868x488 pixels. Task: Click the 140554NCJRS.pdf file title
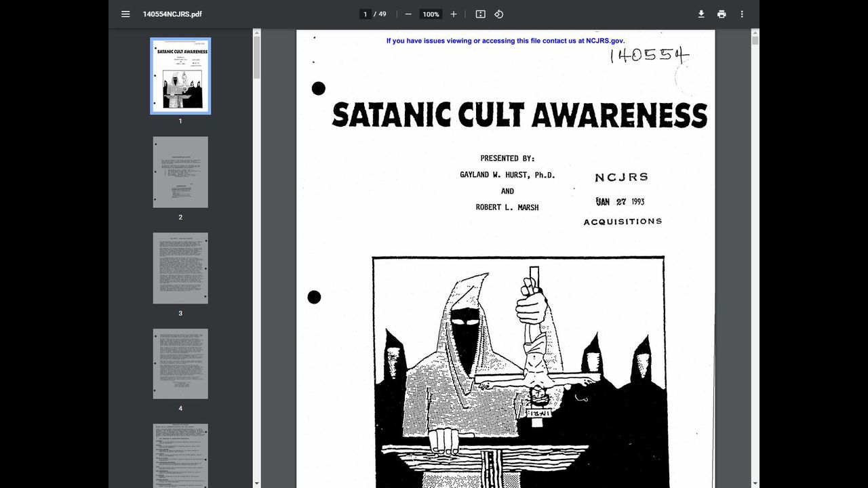click(172, 14)
